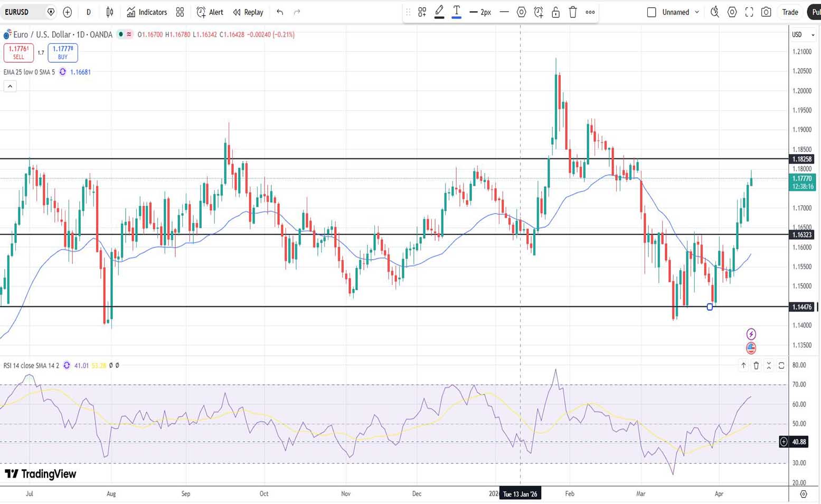Open quick search lightning magnifier icon
The image size is (821, 504).
(x=714, y=12)
